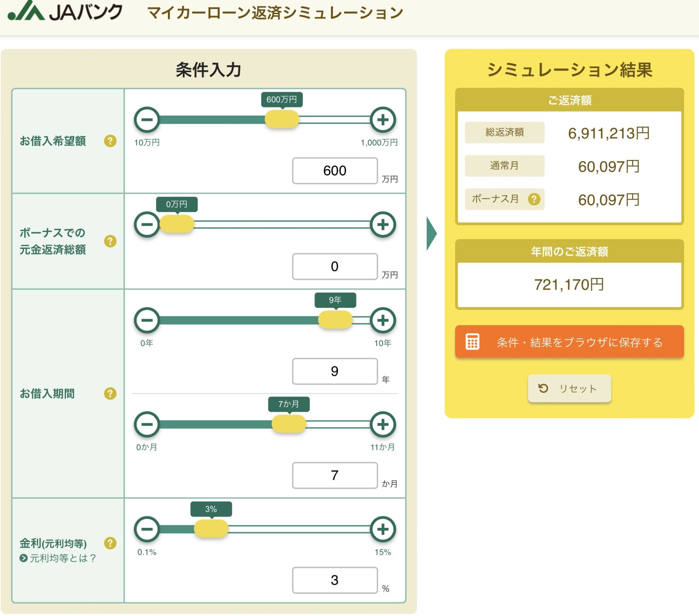The width and height of the screenshot is (699, 616).
Task: Open the 元利均等とは？ link
Action: 58,558
